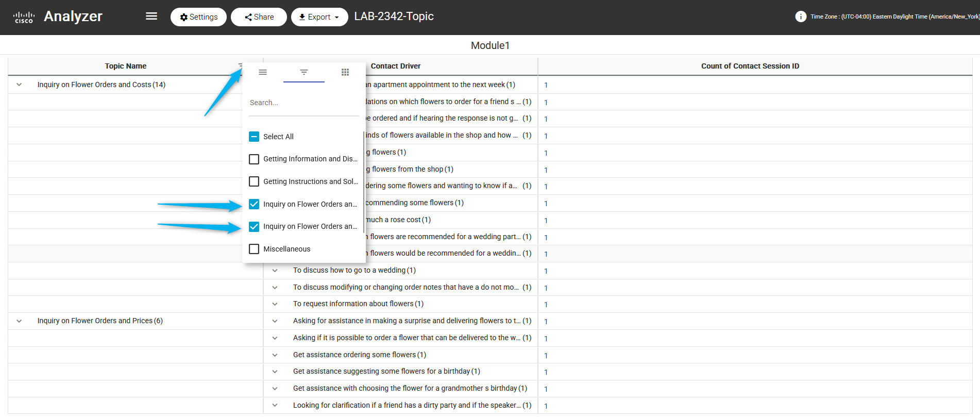Open the hamburger navigation menu
The width and height of the screenshot is (980, 417).
click(x=151, y=16)
